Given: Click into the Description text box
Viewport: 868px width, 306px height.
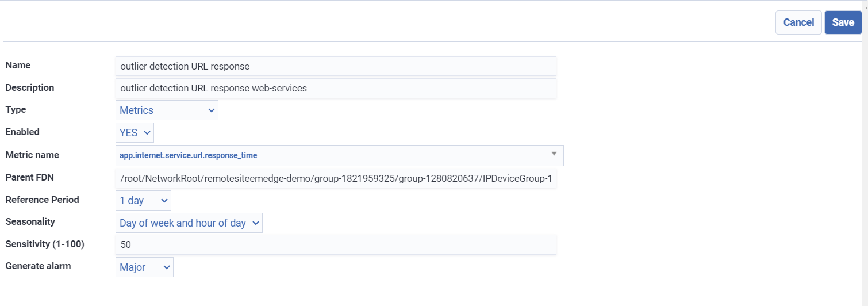Looking at the screenshot, I should [336, 89].
